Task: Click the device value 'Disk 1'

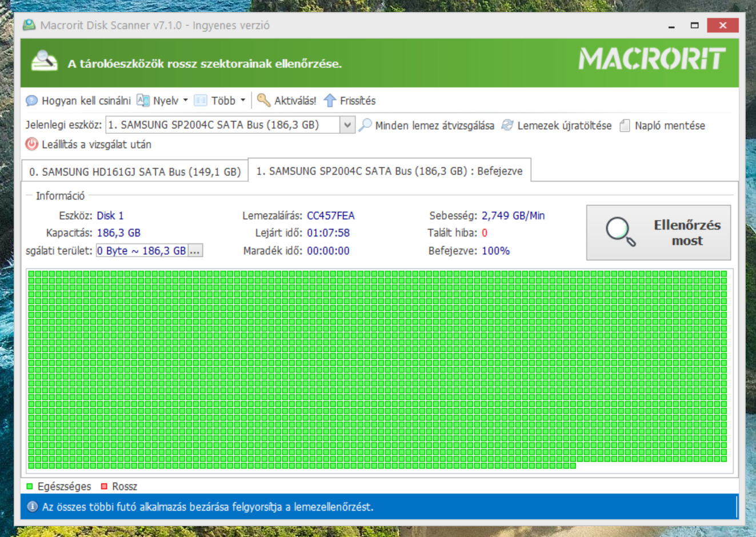Action: 110,216
